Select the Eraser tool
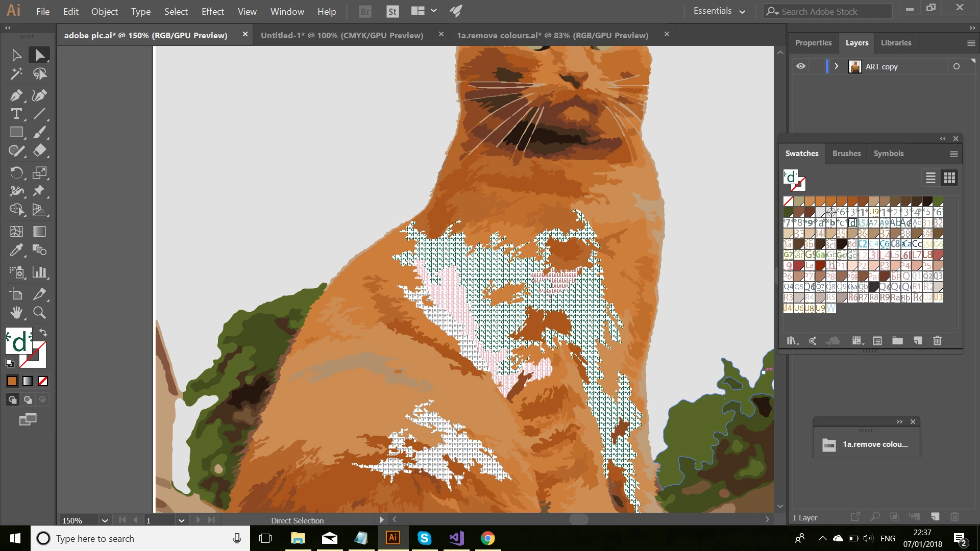980x551 pixels. point(40,151)
